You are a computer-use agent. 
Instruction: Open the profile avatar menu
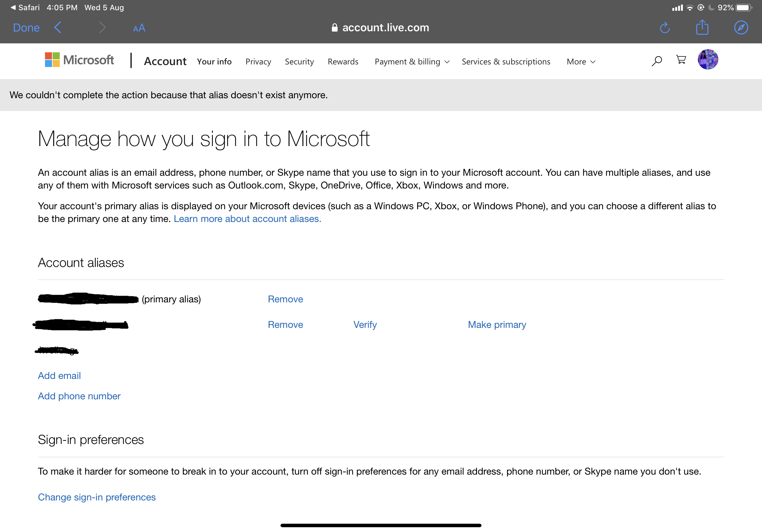708,59
